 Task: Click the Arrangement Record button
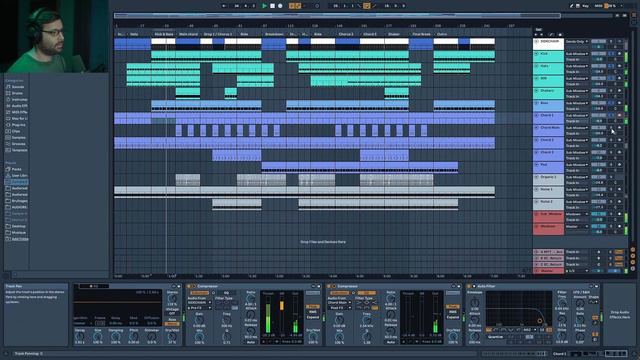click(280, 6)
